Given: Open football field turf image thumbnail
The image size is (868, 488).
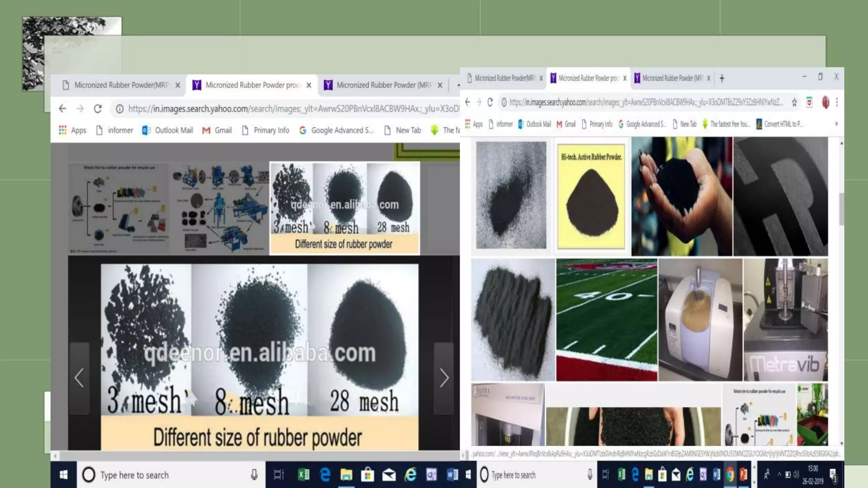Looking at the screenshot, I should pos(606,320).
